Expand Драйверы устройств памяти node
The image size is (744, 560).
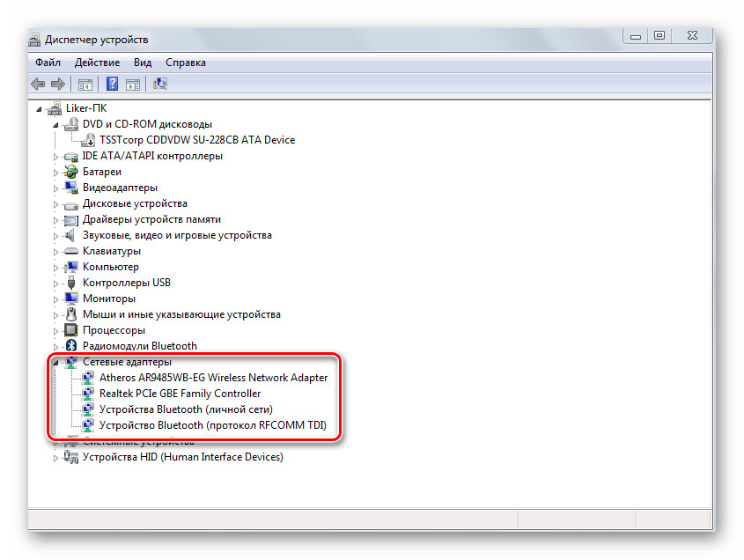click(55, 220)
